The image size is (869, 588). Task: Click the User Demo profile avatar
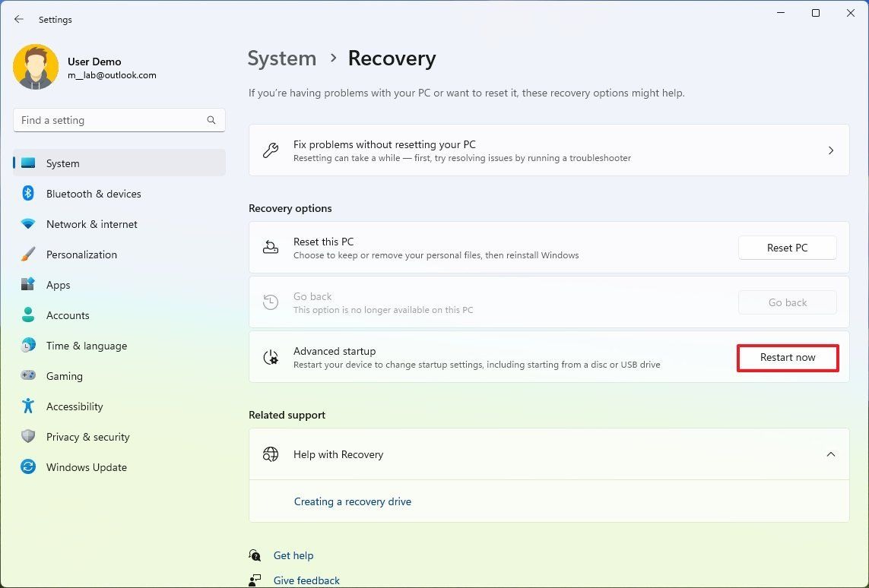tap(36, 67)
